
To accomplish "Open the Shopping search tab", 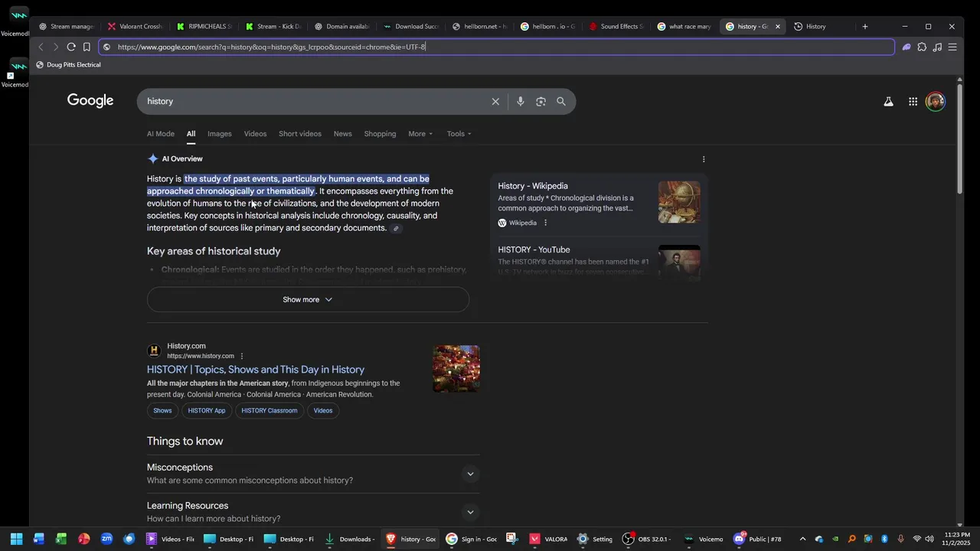I will coord(380,134).
